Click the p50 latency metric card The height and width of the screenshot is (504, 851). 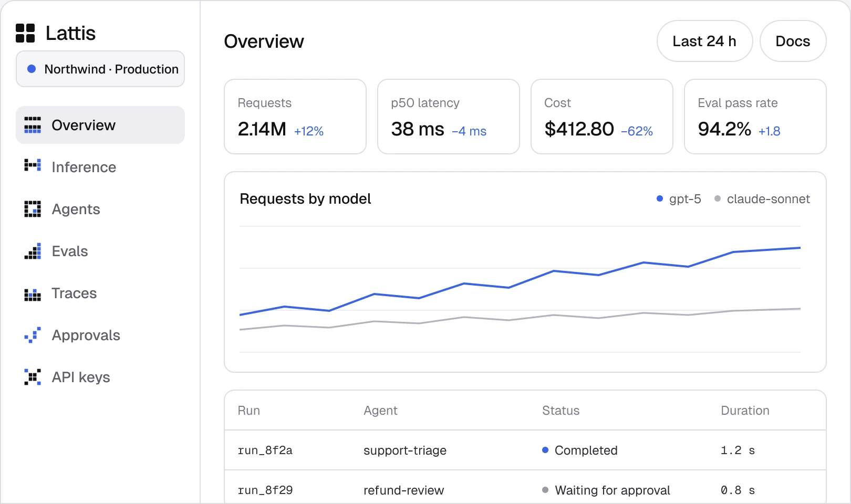coord(449,117)
